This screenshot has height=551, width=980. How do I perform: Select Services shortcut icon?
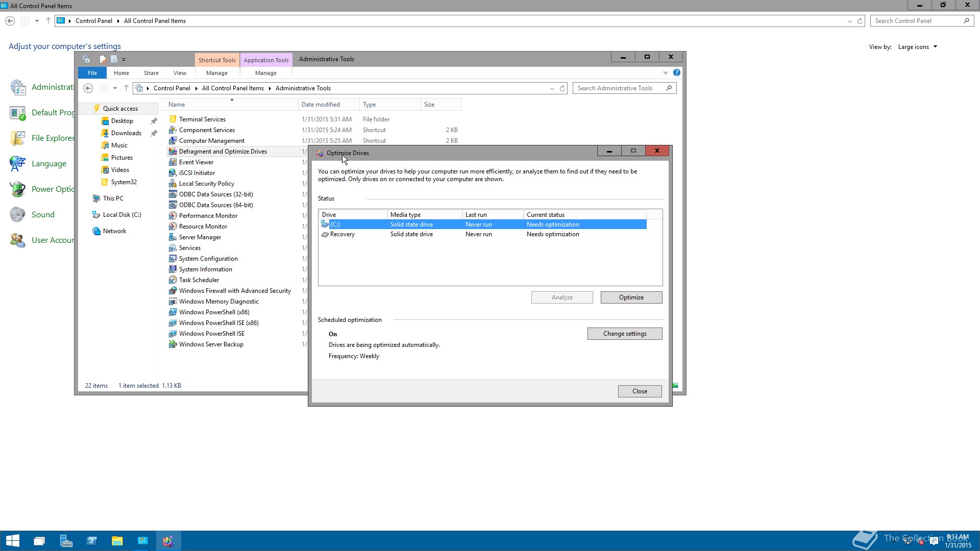[x=173, y=248]
